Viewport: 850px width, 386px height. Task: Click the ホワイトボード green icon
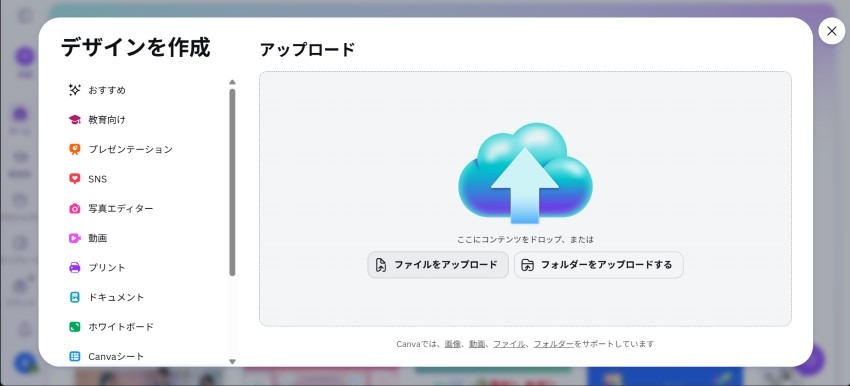(75, 327)
